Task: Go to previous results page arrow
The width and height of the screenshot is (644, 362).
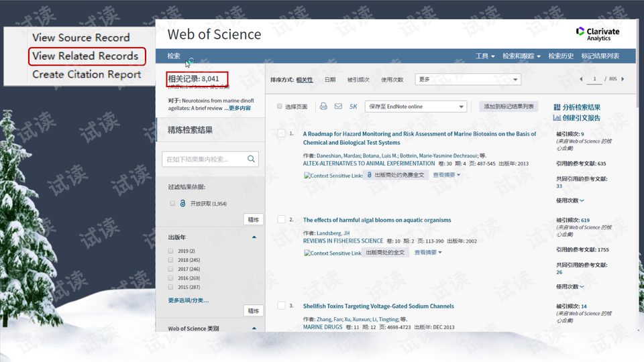Action: pos(581,79)
